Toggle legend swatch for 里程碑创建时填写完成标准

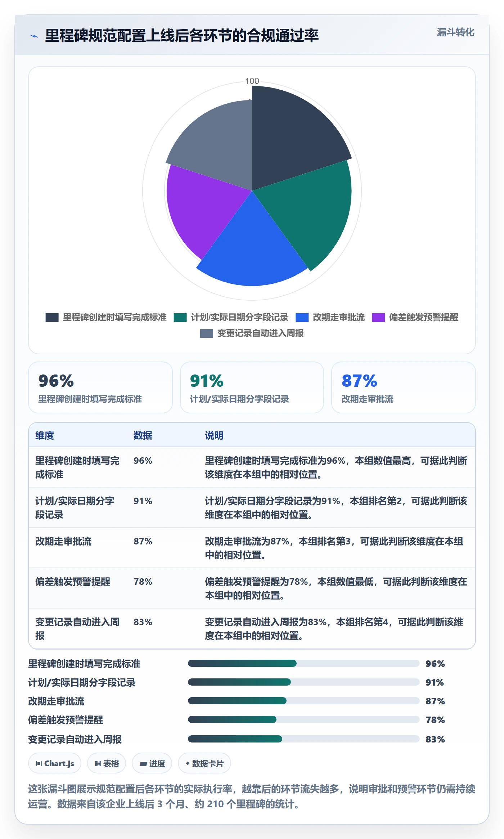[52, 317]
